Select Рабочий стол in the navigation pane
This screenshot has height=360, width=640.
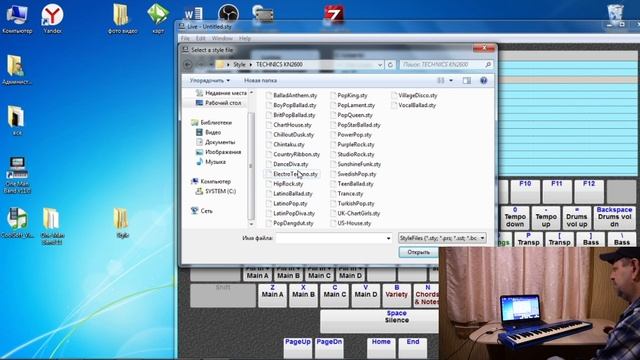click(218, 103)
